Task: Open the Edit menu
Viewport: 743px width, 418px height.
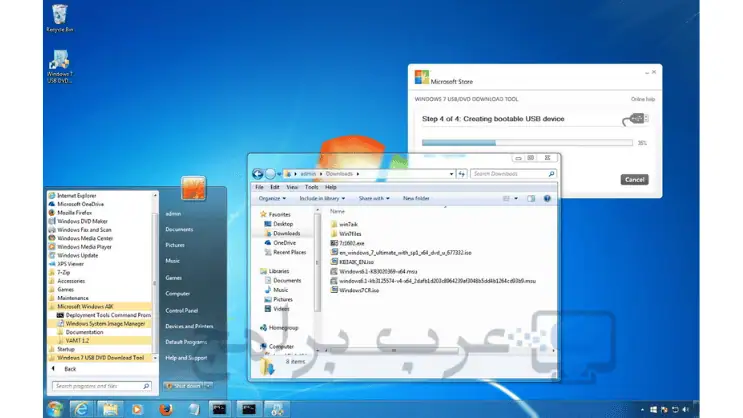Action: click(275, 187)
